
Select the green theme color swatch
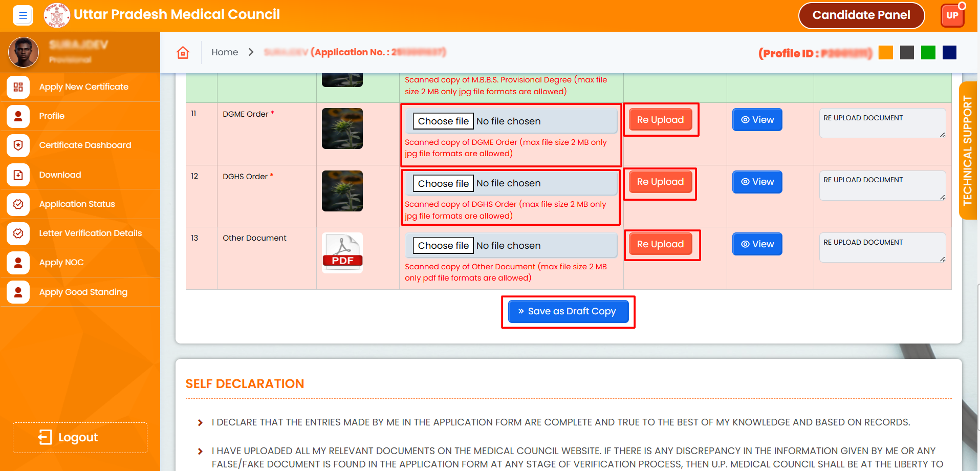(928, 53)
